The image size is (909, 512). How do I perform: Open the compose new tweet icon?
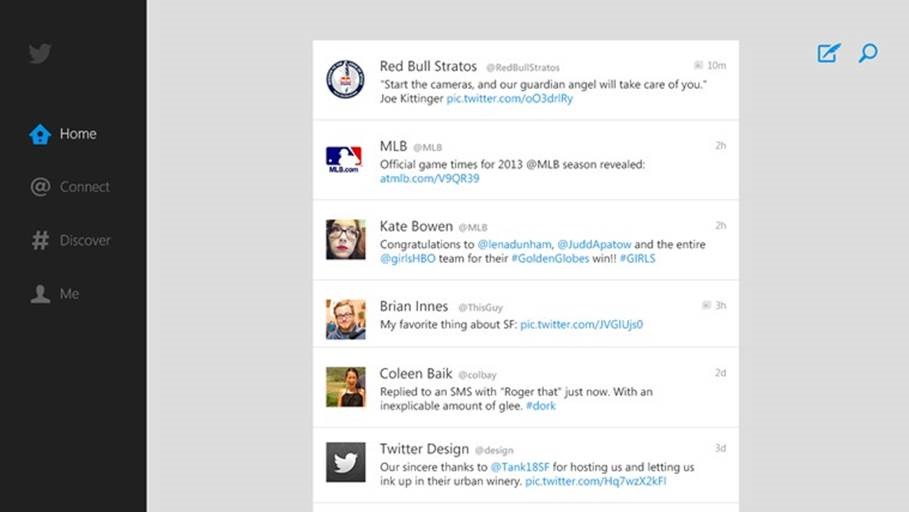point(829,53)
